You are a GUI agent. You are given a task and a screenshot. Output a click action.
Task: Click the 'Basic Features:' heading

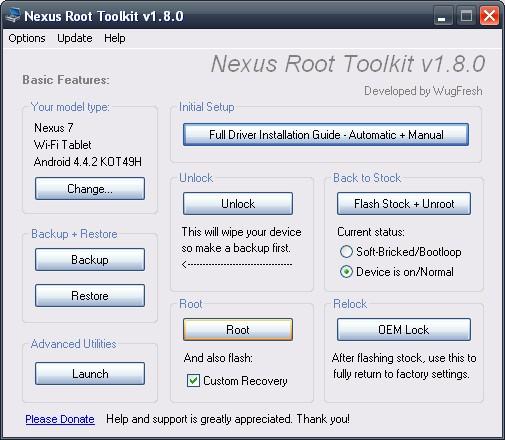[x=66, y=80]
